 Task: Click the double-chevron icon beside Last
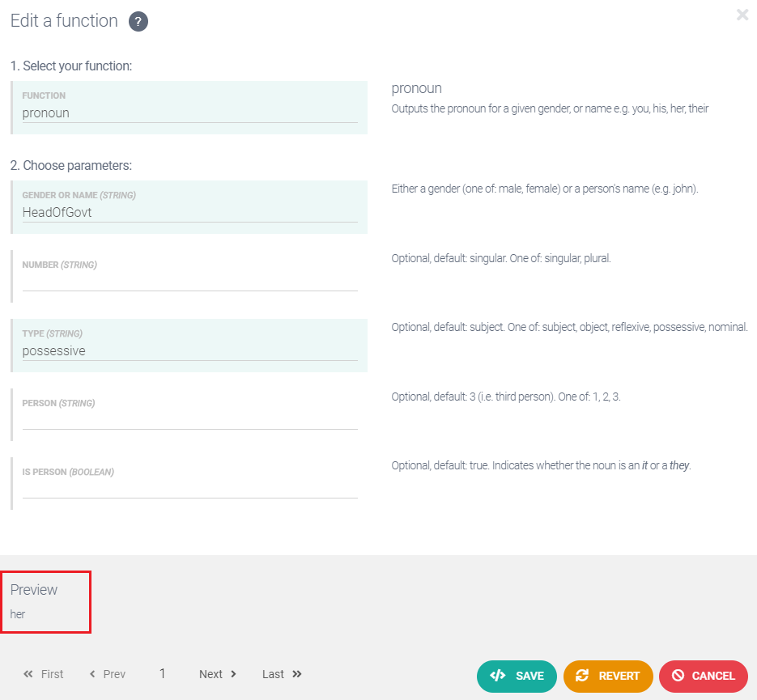click(x=296, y=674)
